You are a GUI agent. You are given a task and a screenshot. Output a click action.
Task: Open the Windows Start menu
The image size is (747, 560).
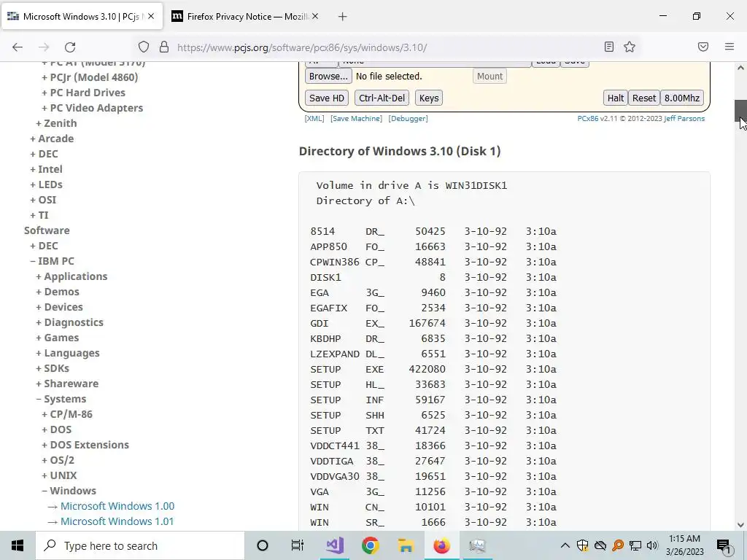pos(18,545)
